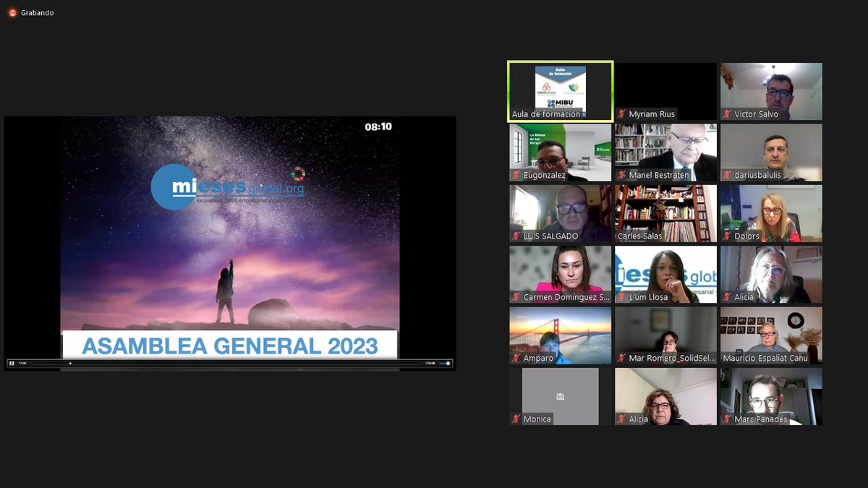Seek along the video progress bar
Screen dimensions: 868x488
(x=226, y=363)
